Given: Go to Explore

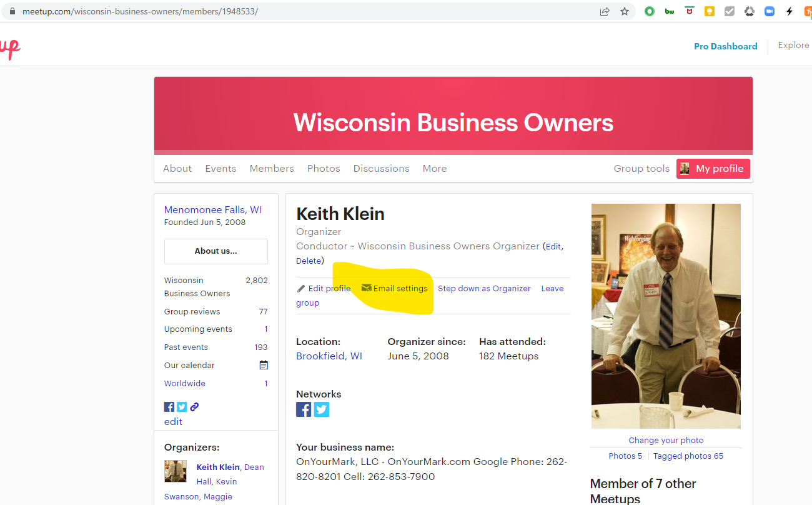Looking at the screenshot, I should pos(793,46).
